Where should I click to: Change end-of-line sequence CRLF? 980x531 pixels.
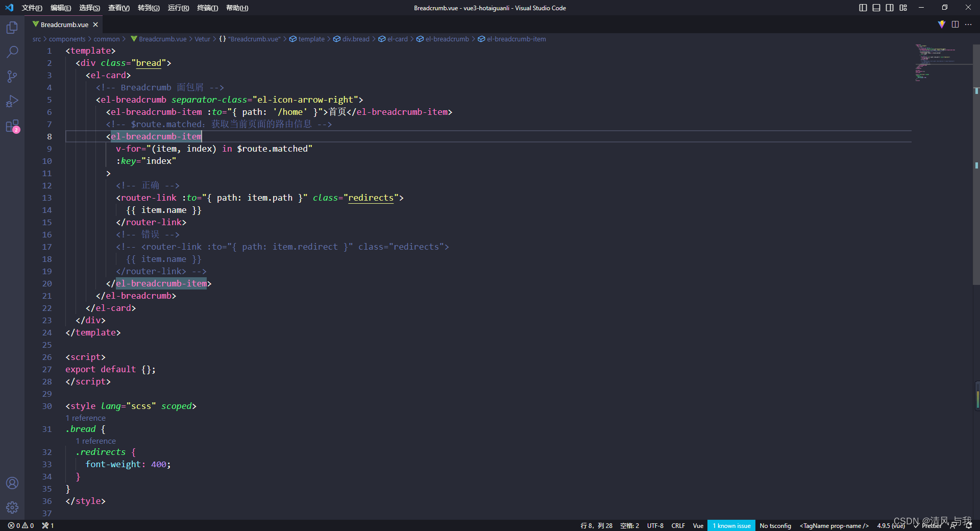point(678,525)
